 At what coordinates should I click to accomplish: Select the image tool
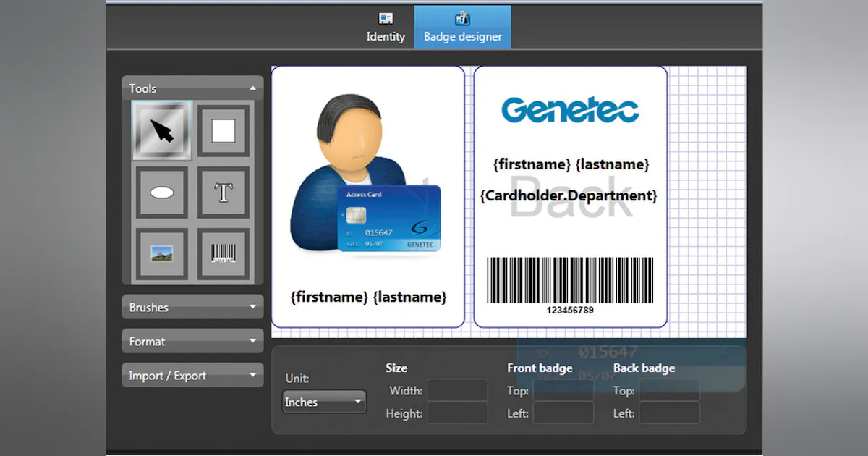162,254
